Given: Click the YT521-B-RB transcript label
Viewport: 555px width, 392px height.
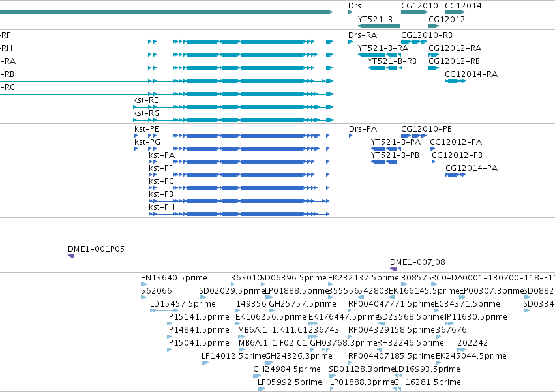Looking at the screenshot, I should click(x=392, y=61).
